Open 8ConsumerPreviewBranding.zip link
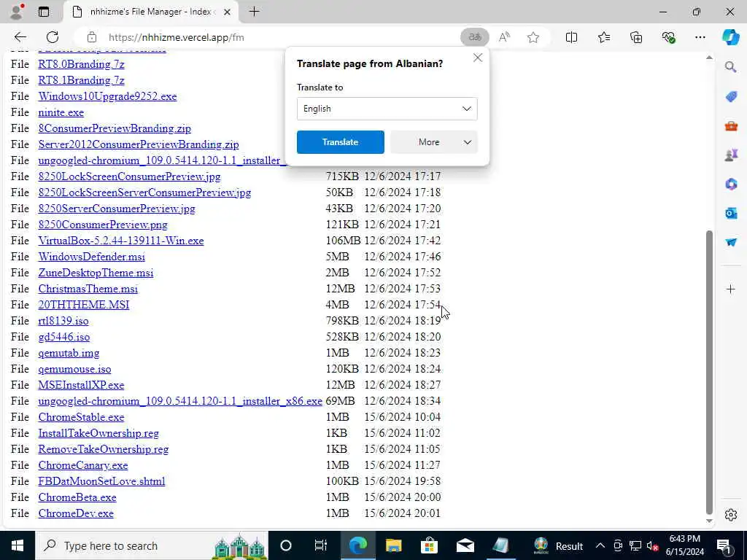The height and width of the screenshot is (560, 747). click(x=115, y=128)
